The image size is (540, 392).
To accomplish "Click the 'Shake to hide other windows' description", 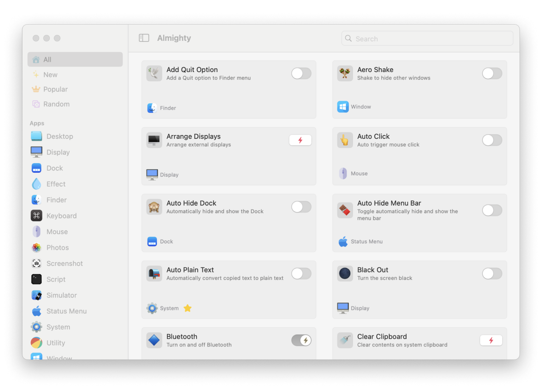I will pos(394,78).
